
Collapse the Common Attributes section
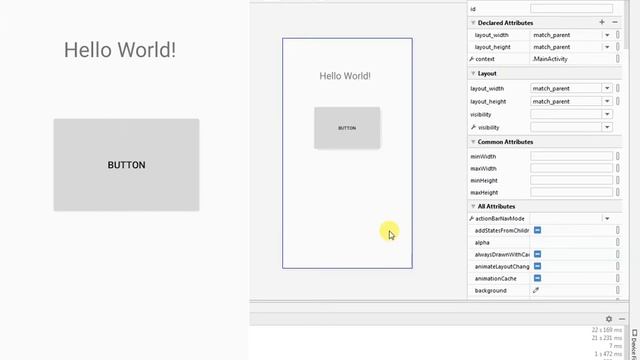point(473,142)
